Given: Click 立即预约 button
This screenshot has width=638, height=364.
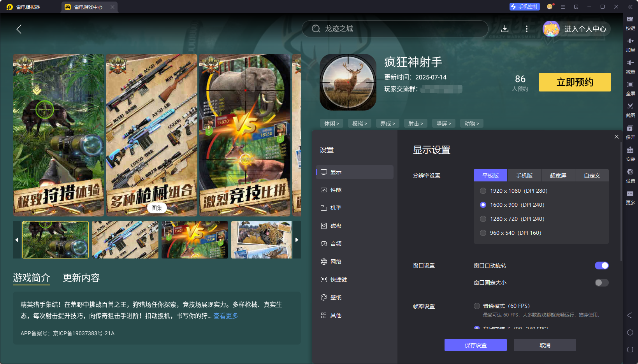Looking at the screenshot, I should coord(575,82).
